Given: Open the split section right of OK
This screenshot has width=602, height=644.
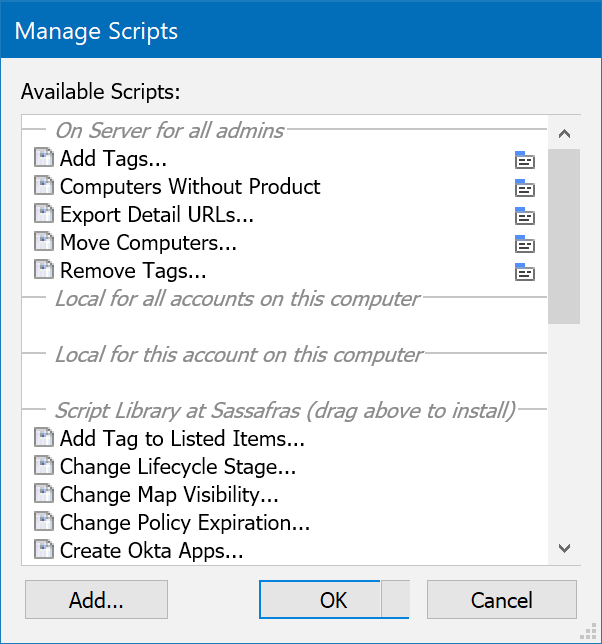Looking at the screenshot, I should (x=395, y=600).
